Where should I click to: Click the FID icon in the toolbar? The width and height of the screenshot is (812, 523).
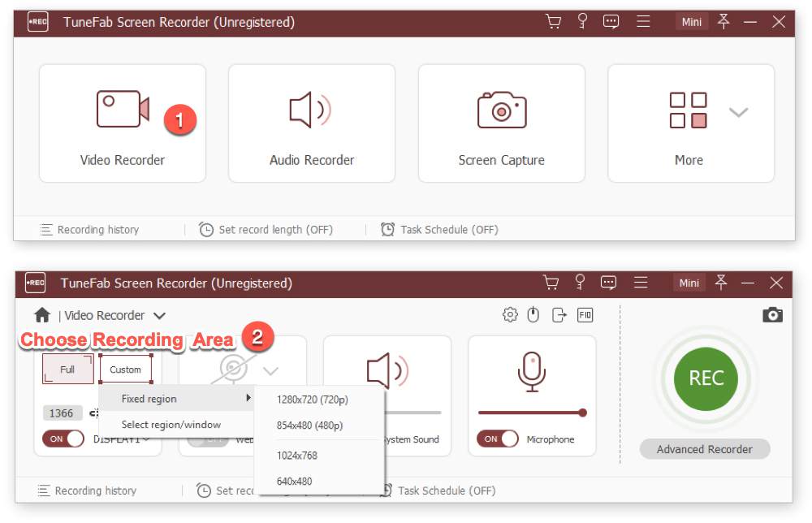(x=585, y=315)
